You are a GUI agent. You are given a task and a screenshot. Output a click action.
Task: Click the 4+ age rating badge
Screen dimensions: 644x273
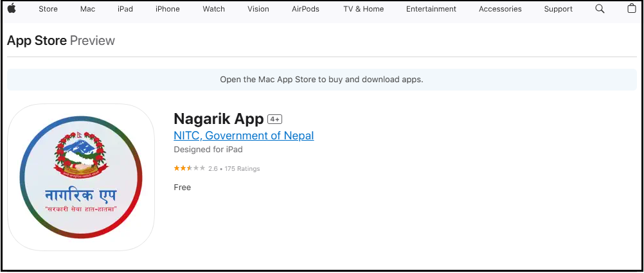[275, 119]
